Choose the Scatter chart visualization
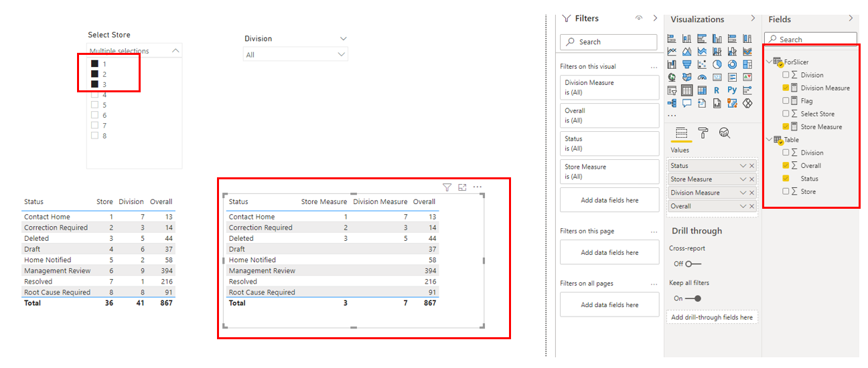 (702, 64)
